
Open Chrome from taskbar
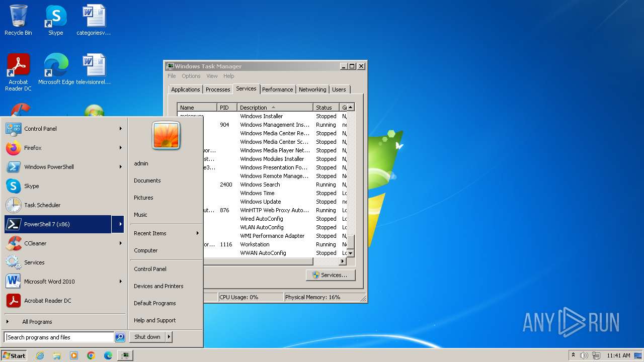91,355
